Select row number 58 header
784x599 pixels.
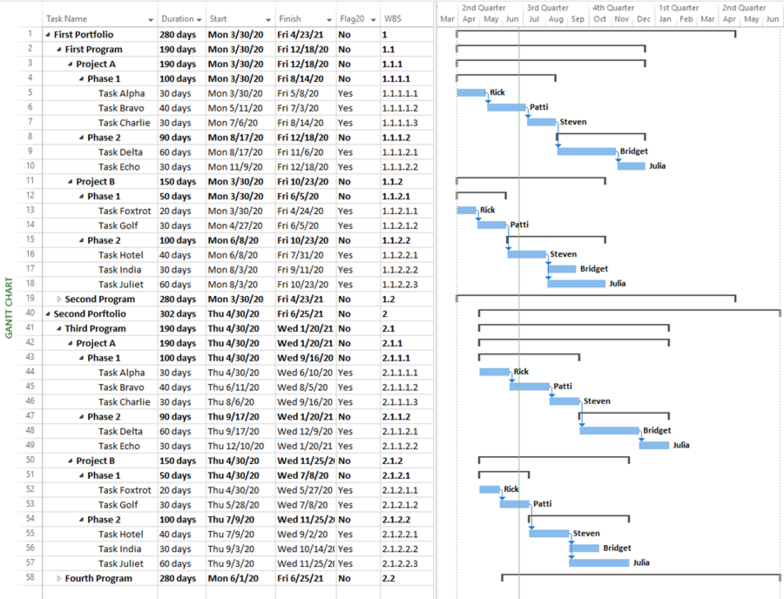(30, 578)
